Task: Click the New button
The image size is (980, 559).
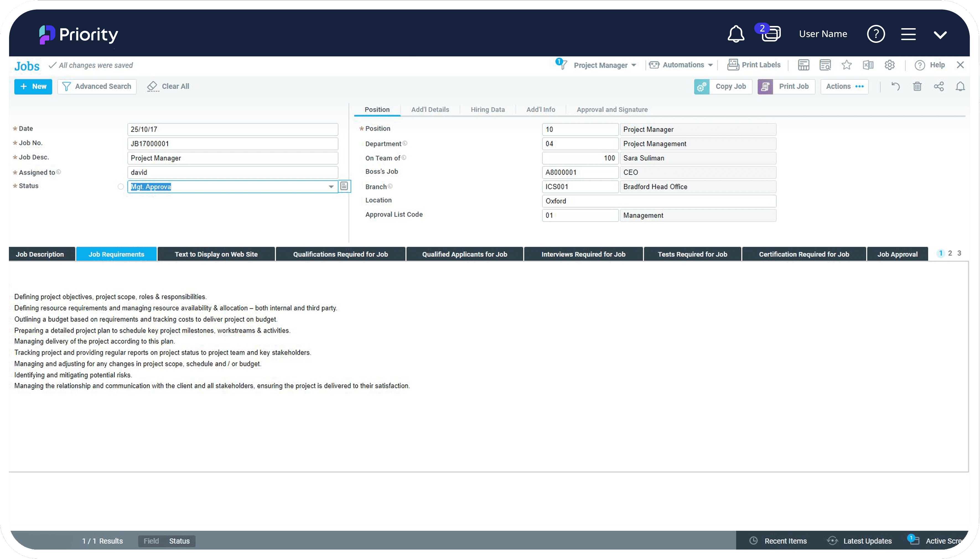Action: tap(33, 86)
